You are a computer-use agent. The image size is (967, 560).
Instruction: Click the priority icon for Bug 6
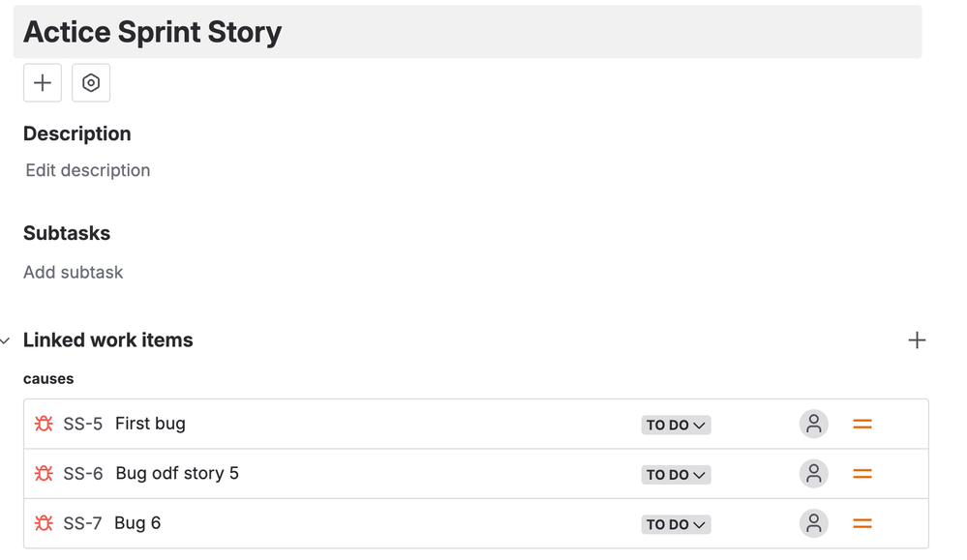(x=861, y=523)
